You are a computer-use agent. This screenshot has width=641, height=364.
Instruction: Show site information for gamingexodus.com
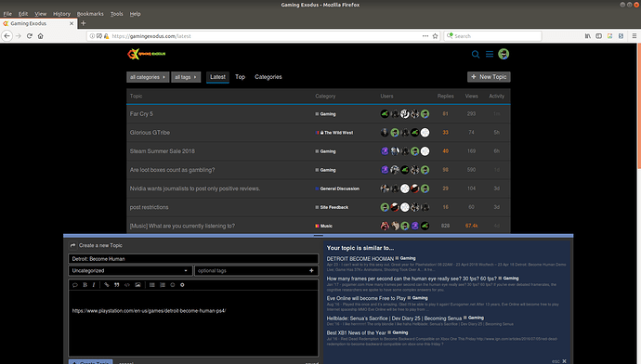[x=92, y=36]
